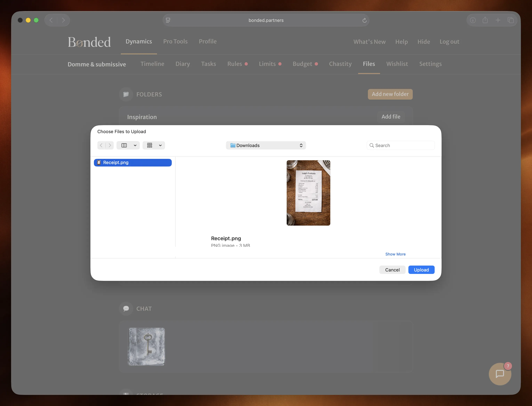532x406 pixels.
Task: Click the Safari back arrow
Action: [x=51, y=20]
